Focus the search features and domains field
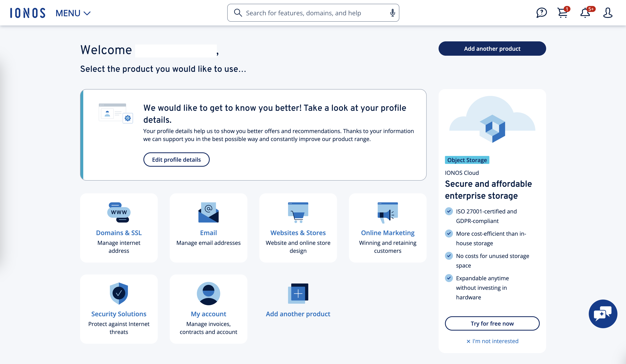Image resolution: width=626 pixels, height=364 pixels. click(x=313, y=13)
